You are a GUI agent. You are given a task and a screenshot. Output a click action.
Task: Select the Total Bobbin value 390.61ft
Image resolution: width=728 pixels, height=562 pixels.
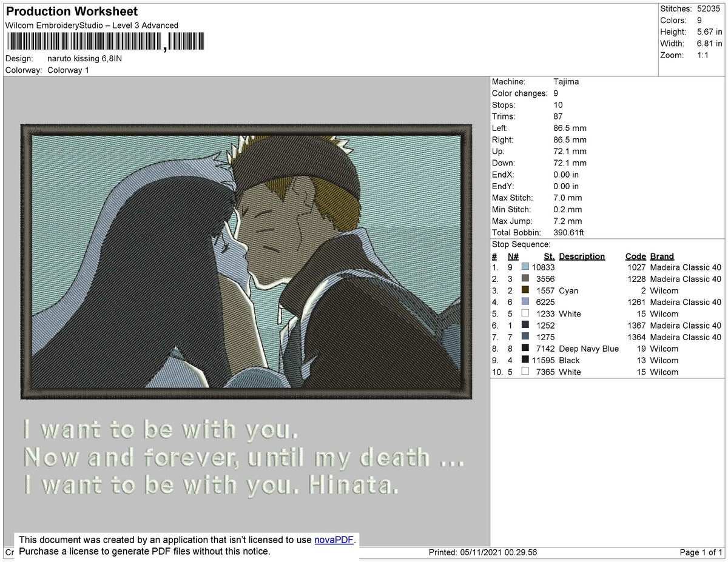click(568, 233)
